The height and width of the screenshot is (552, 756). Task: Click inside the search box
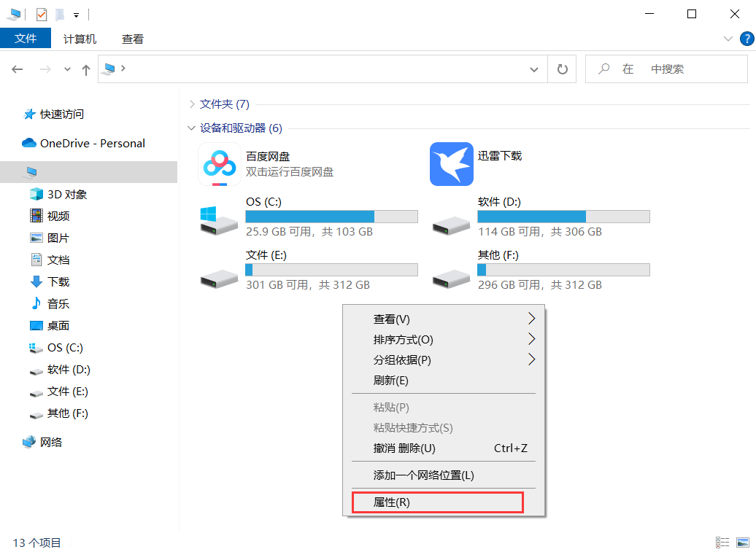[666, 69]
